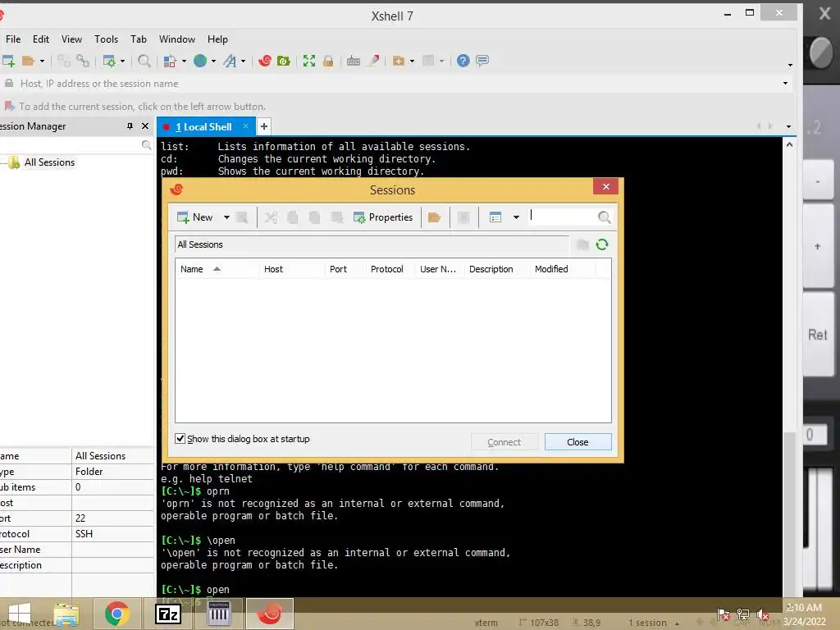Toggle 'Show this dialog box at startup' checkbox
Image resolution: width=840 pixels, height=630 pixels.
pyautogui.click(x=180, y=438)
